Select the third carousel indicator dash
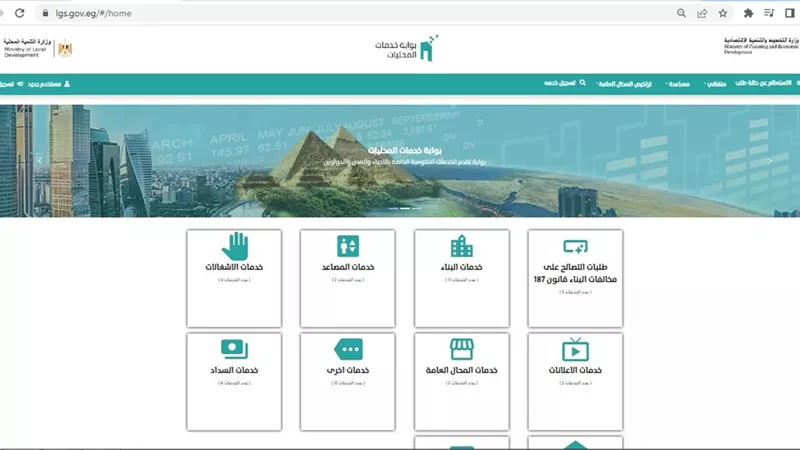This screenshot has height=450, width=800. coord(417,208)
